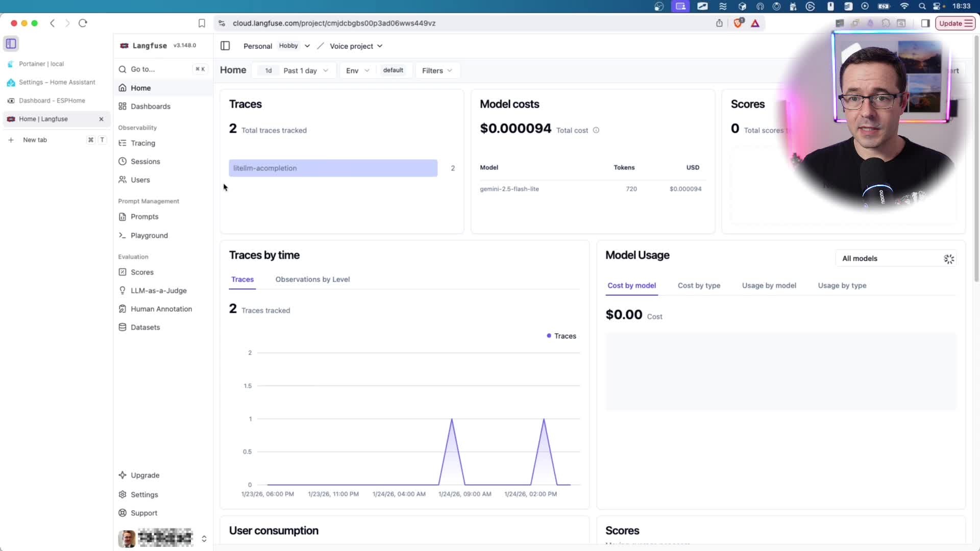Toggle the browser vertical tabs sidebar

(11, 44)
